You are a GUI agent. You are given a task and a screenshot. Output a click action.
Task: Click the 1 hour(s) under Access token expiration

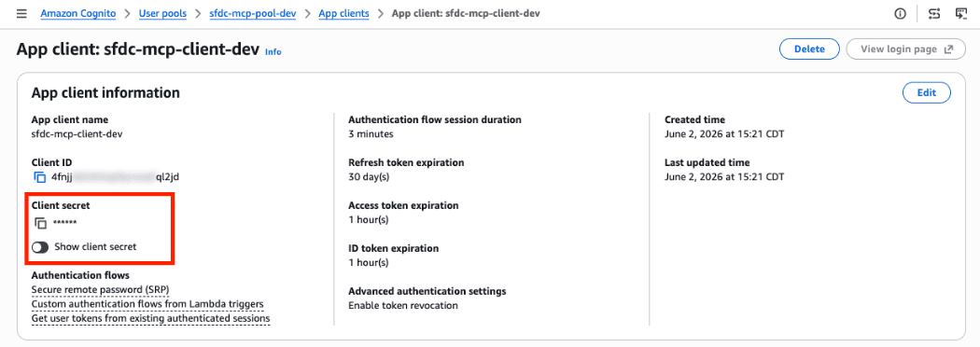pyautogui.click(x=368, y=220)
